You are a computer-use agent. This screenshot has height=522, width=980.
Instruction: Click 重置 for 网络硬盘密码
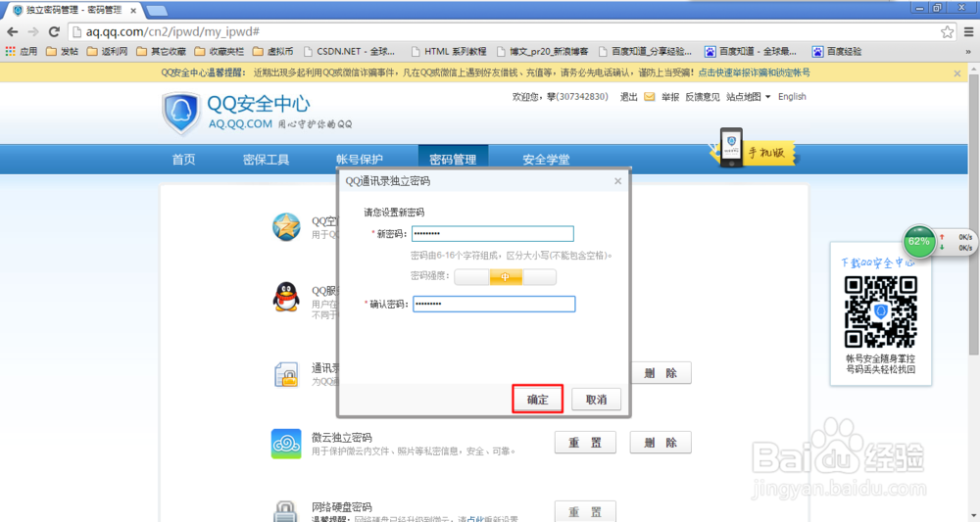586,511
